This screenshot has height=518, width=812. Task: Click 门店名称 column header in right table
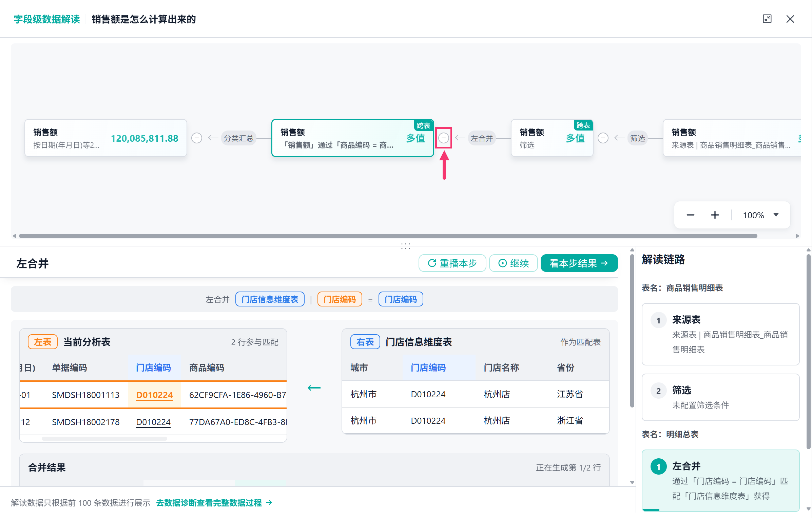[x=501, y=368]
